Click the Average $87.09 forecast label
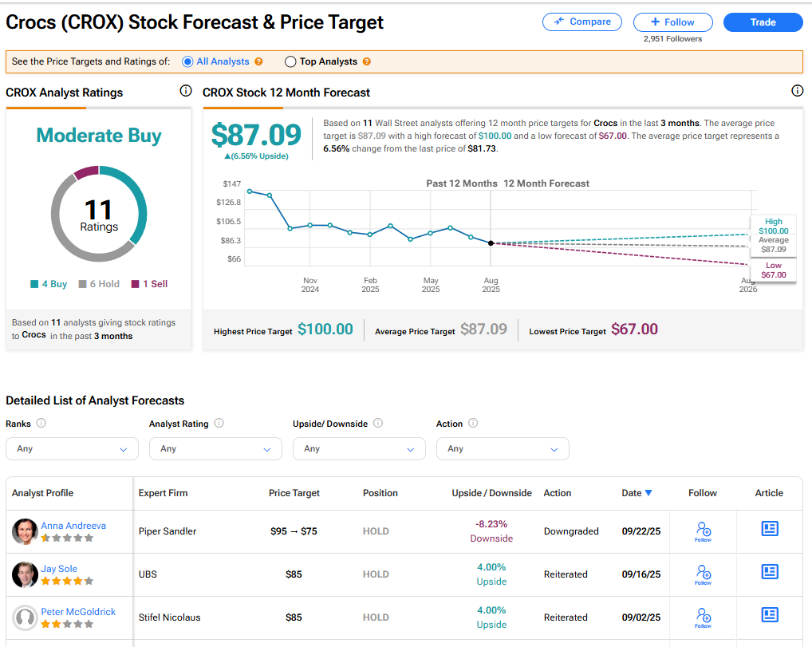The height and width of the screenshot is (647, 812). point(774,244)
